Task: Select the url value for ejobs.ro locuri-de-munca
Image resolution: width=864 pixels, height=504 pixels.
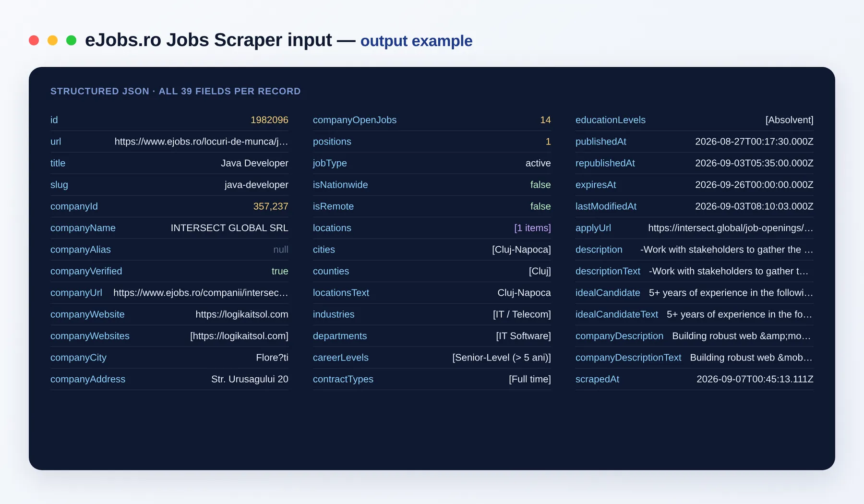Action: coord(201,142)
